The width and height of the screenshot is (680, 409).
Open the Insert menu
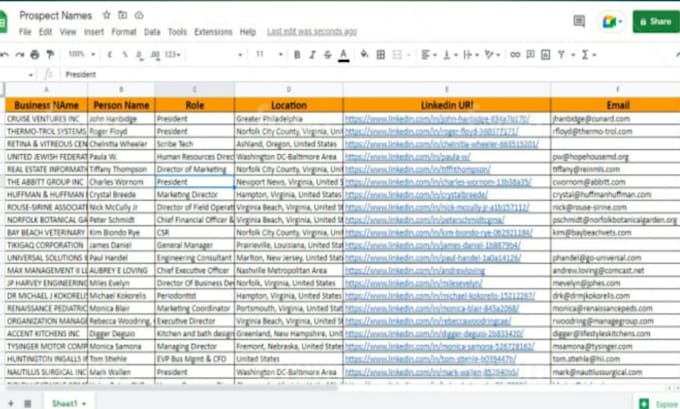click(94, 32)
